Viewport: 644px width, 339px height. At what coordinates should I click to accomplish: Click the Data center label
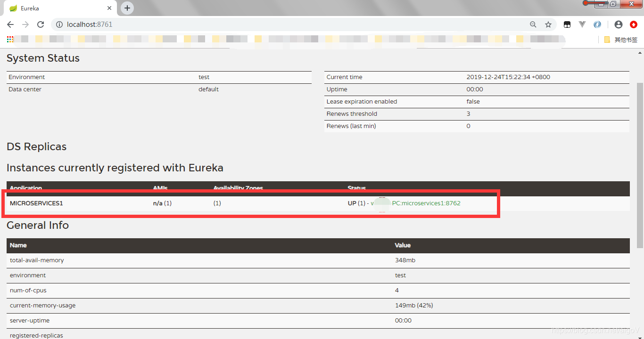point(25,89)
